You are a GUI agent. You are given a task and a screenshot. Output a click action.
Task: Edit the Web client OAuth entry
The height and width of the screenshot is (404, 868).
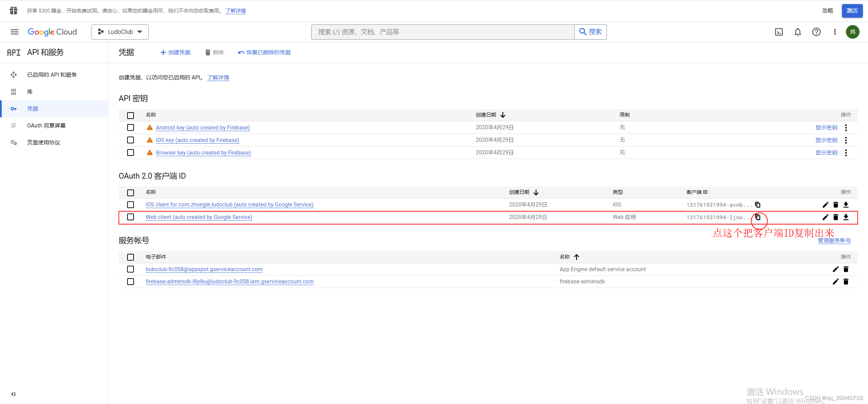click(825, 217)
